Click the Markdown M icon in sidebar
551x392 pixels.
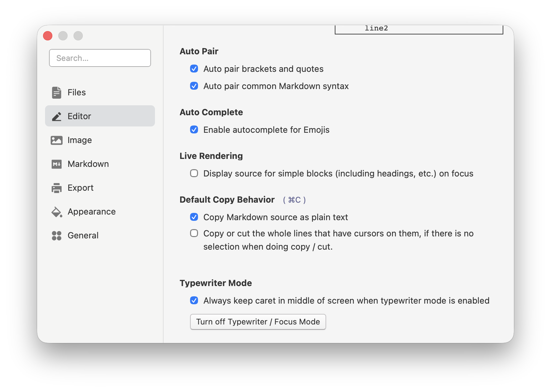(x=57, y=164)
